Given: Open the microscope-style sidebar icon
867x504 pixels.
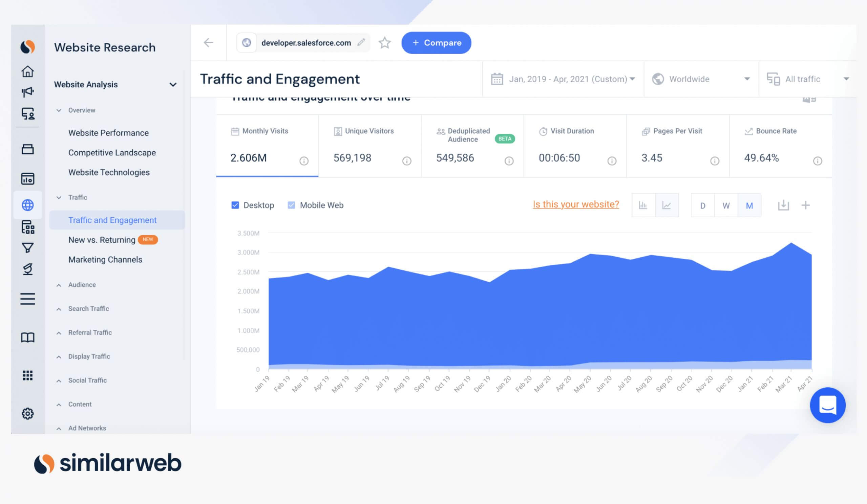Looking at the screenshot, I should [27, 269].
